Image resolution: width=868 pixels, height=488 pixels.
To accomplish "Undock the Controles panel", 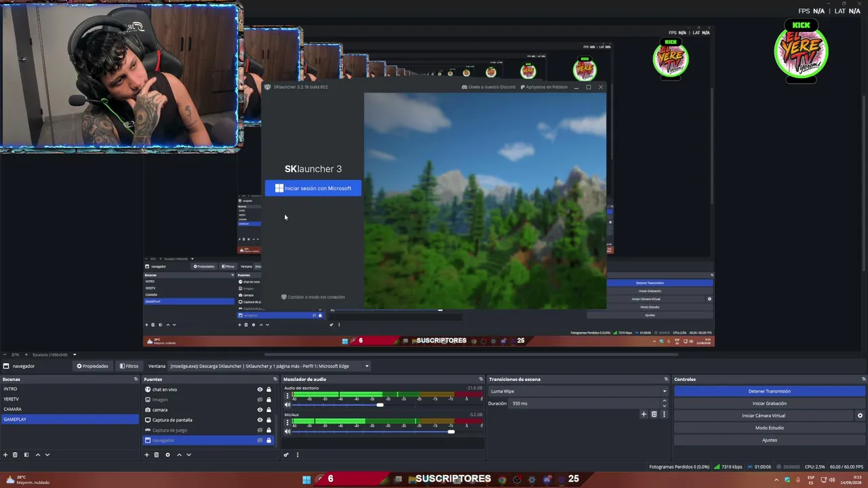I will [863, 380].
